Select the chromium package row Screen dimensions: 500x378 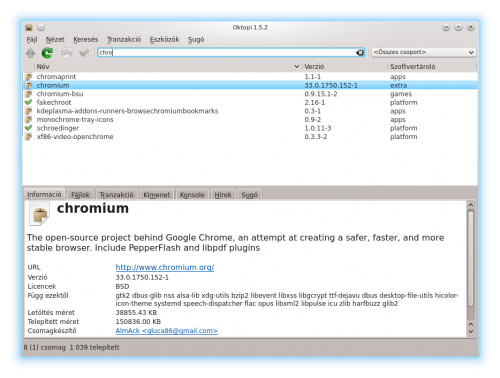250,85
